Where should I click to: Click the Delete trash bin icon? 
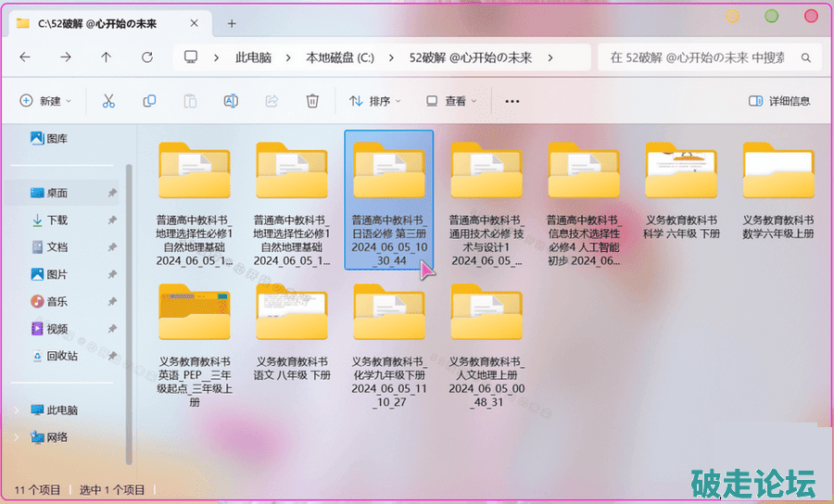point(313,101)
